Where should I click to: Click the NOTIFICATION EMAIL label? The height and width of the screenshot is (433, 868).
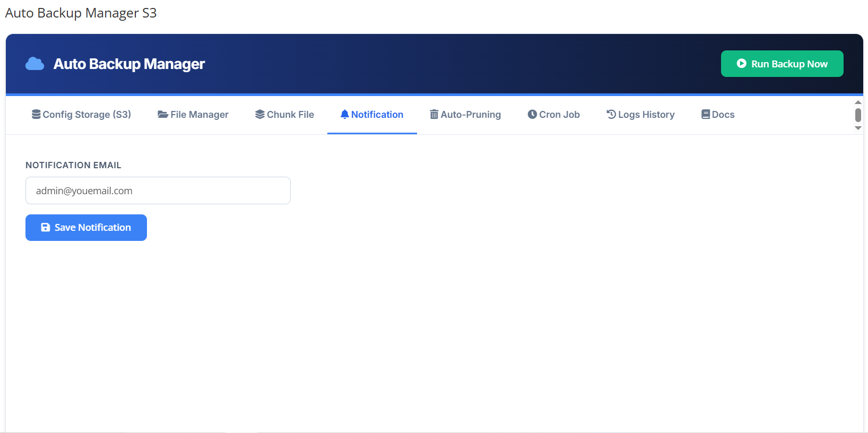point(73,165)
